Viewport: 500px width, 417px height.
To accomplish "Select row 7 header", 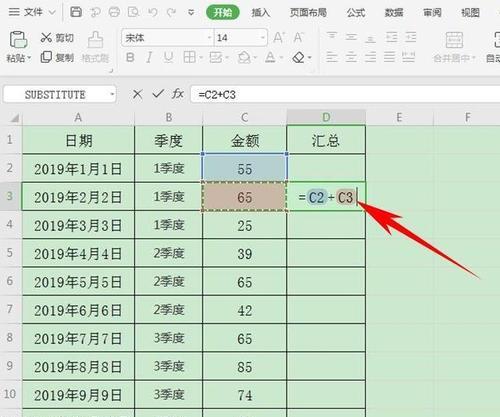I will pos(10,310).
